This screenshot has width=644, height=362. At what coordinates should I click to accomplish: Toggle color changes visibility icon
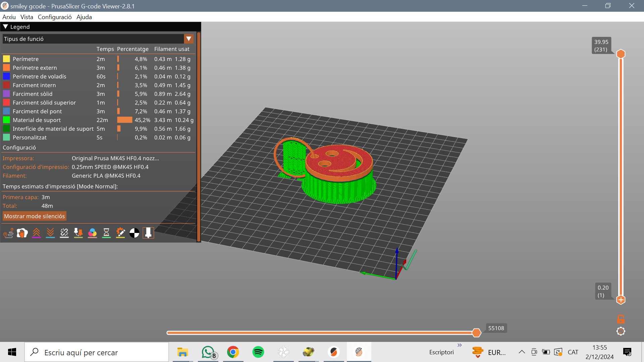(x=92, y=233)
